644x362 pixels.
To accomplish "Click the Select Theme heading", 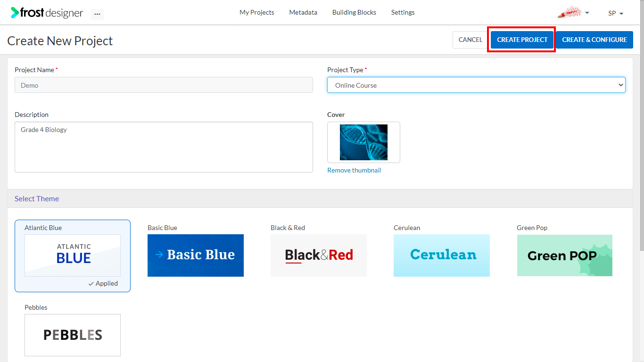I will tap(37, 198).
